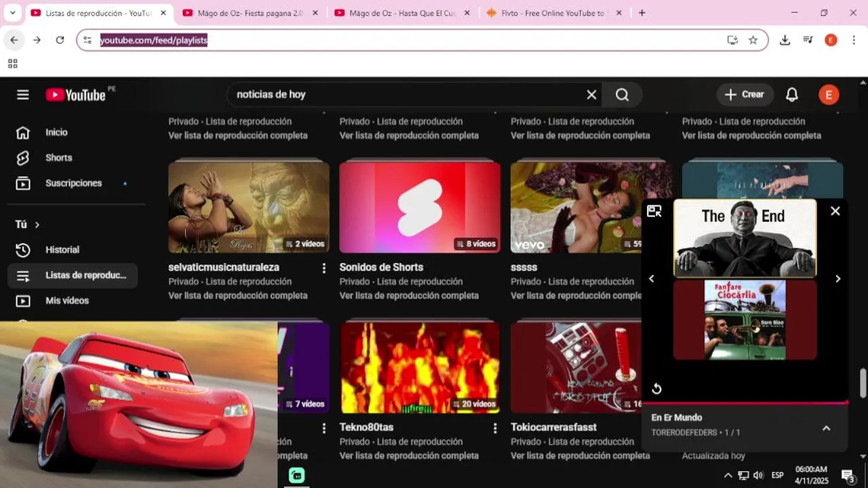Clear the search box with the X
This screenshot has width=868, height=488.
pyautogui.click(x=591, y=95)
